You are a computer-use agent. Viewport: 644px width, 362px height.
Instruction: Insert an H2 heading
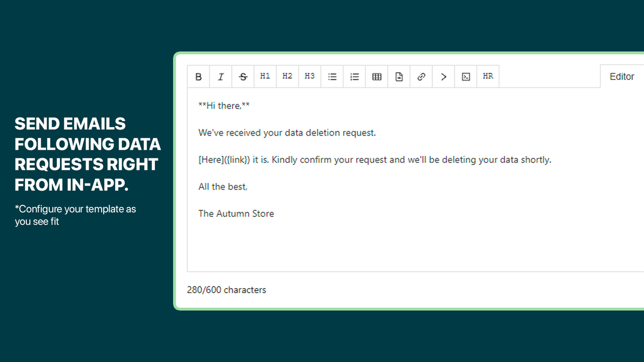[x=287, y=76]
